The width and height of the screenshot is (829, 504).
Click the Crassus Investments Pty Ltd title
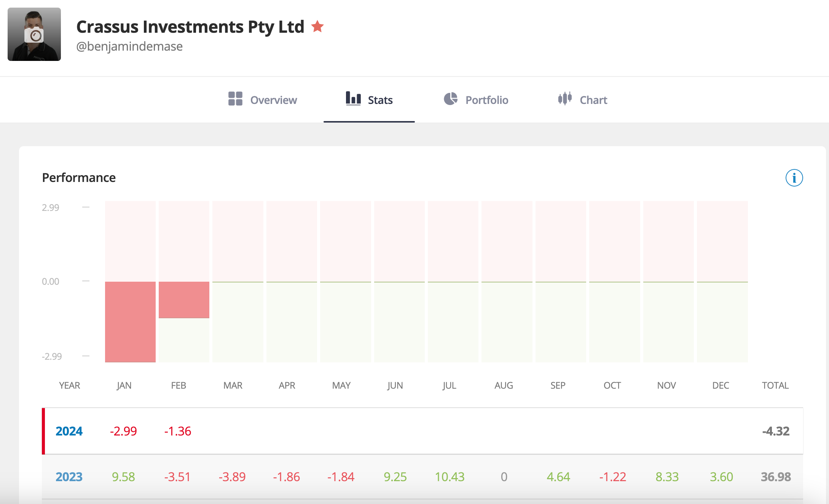coord(190,27)
